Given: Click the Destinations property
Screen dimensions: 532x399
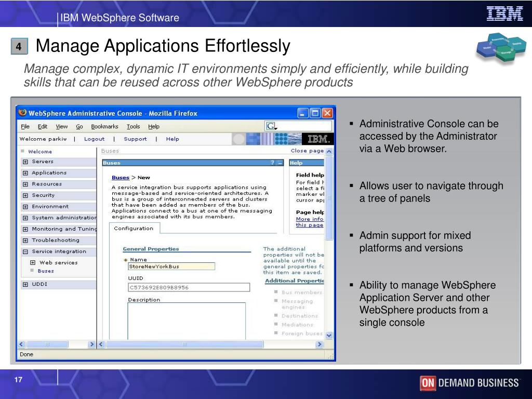Looking at the screenshot, I should 300,316.
